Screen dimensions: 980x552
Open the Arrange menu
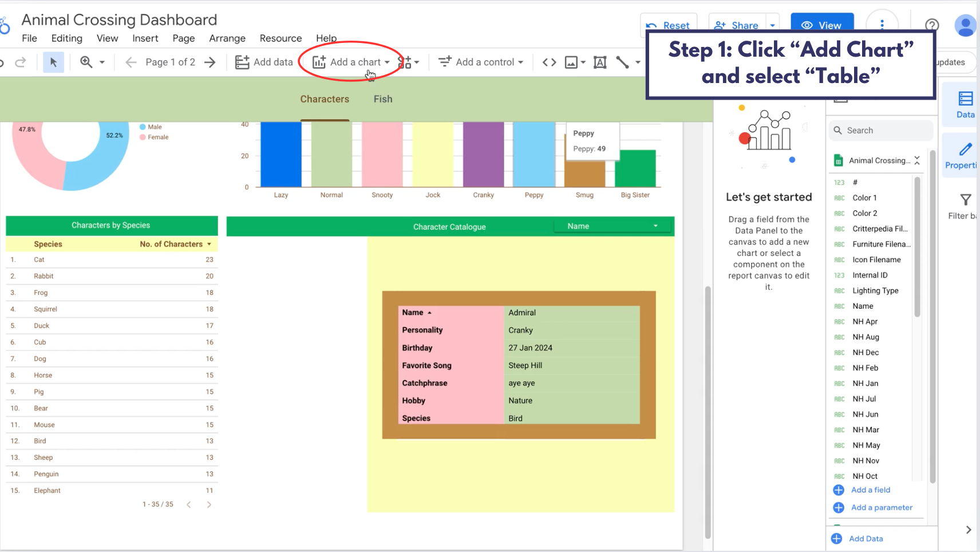[x=227, y=38]
